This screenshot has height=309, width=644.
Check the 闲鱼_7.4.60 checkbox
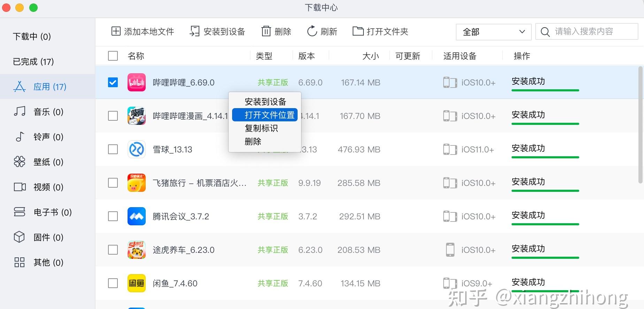tap(113, 283)
